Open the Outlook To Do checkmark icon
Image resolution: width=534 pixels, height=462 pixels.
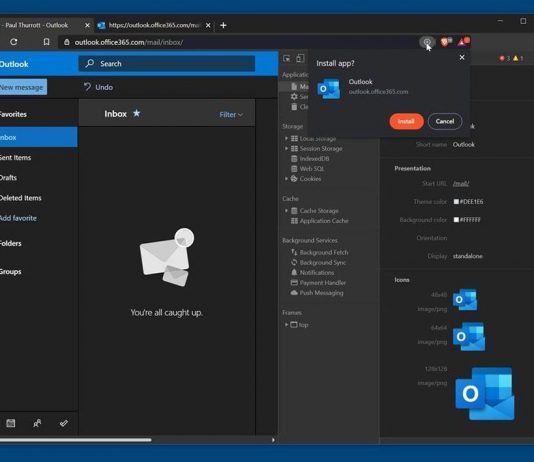64,423
